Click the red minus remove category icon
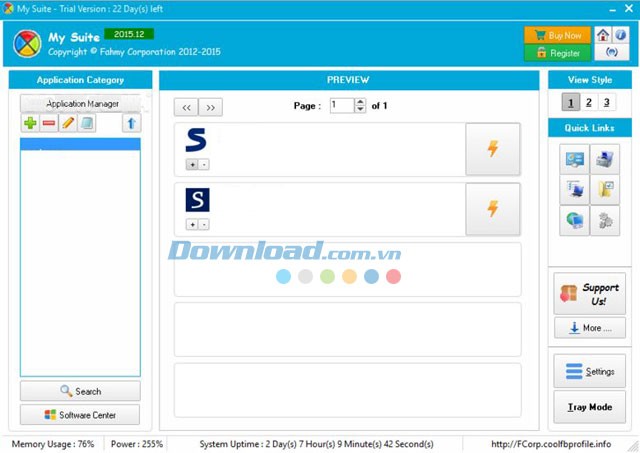 pyautogui.click(x=48, y=123)
